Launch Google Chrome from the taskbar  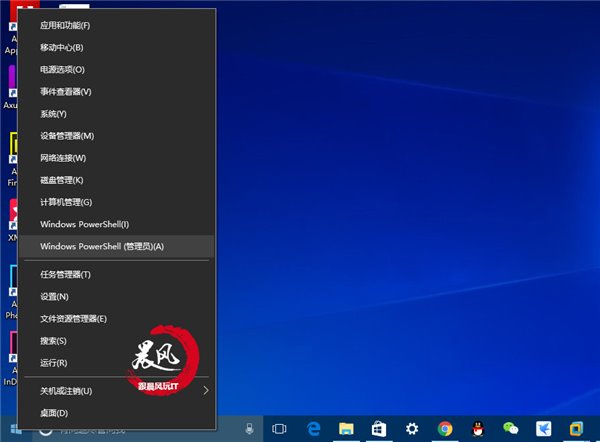(445, 429)
